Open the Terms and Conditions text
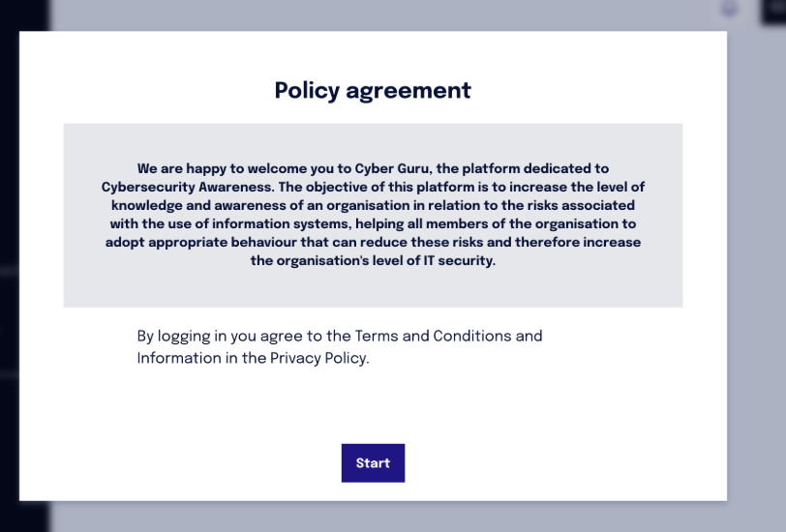 [x=433, y=336]
